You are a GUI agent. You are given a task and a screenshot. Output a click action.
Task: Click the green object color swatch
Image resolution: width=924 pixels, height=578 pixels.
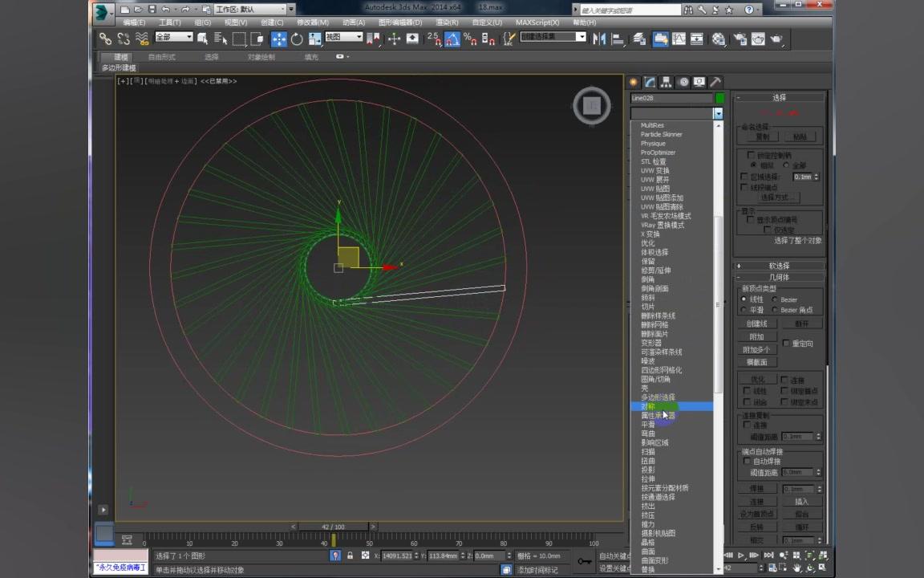pyautogui.click(x=719, y=98)
